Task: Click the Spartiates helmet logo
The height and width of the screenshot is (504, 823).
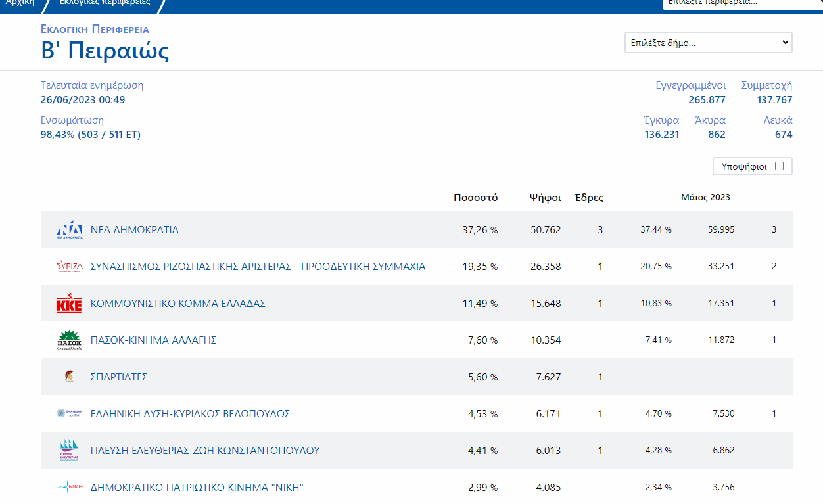Action: click(x=69, y=377)
